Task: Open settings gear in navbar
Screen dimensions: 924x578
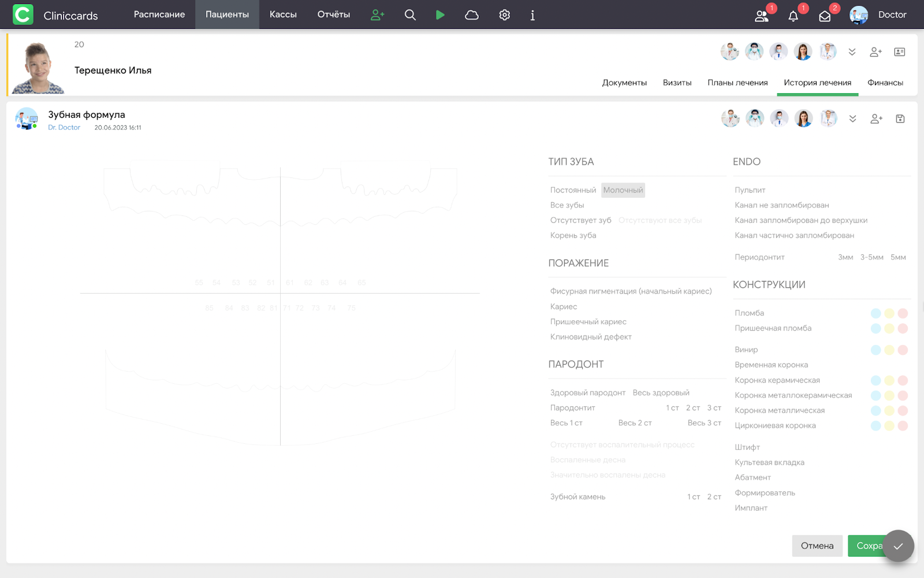Action: click(505, 15)
